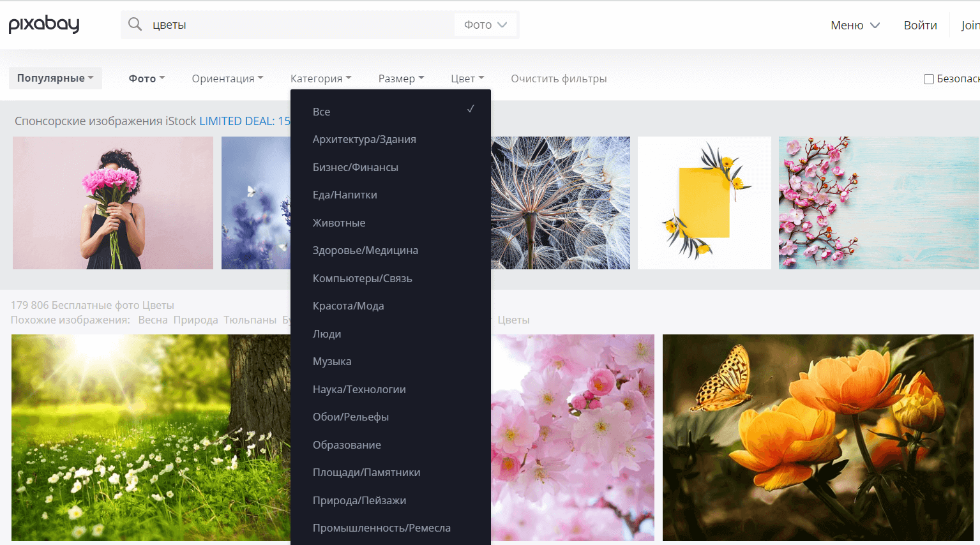Click the Pixabay logo

44,24
